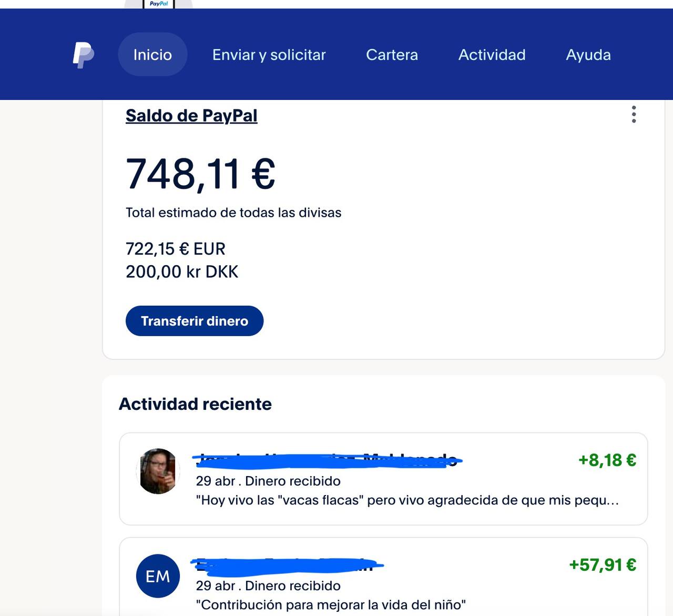This screenshot has height=616, width=673.
Task: Click the 748,11 € total balance
Action: 200,174
